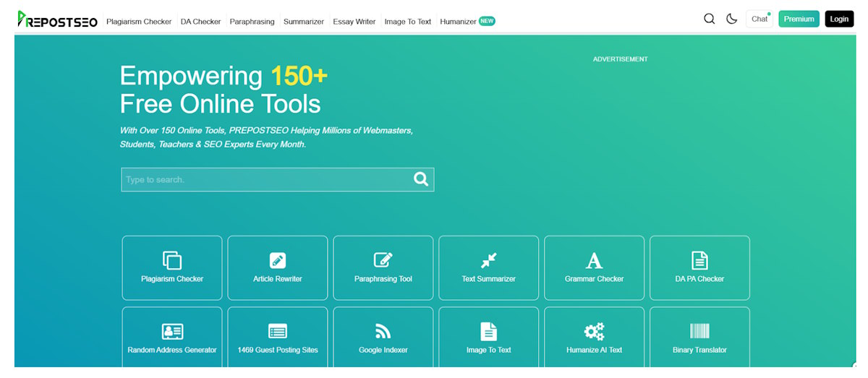This screenshot has width=868, height=378.
Task: Focus the Type to search field
Action: tap(277, 179)
